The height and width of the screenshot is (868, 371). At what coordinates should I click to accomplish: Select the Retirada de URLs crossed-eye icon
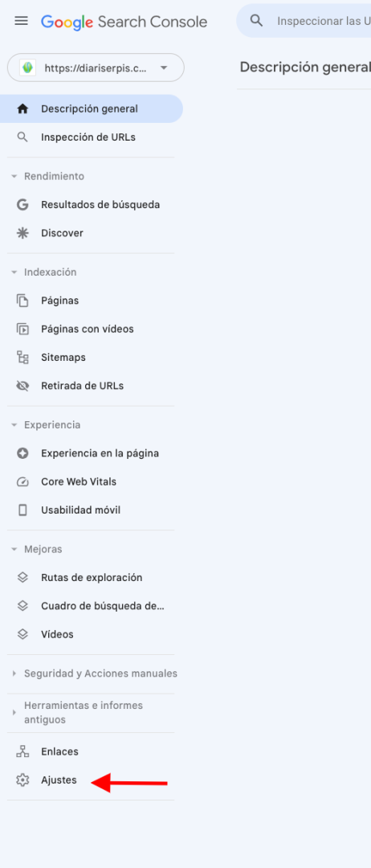[x=22, y=386]
